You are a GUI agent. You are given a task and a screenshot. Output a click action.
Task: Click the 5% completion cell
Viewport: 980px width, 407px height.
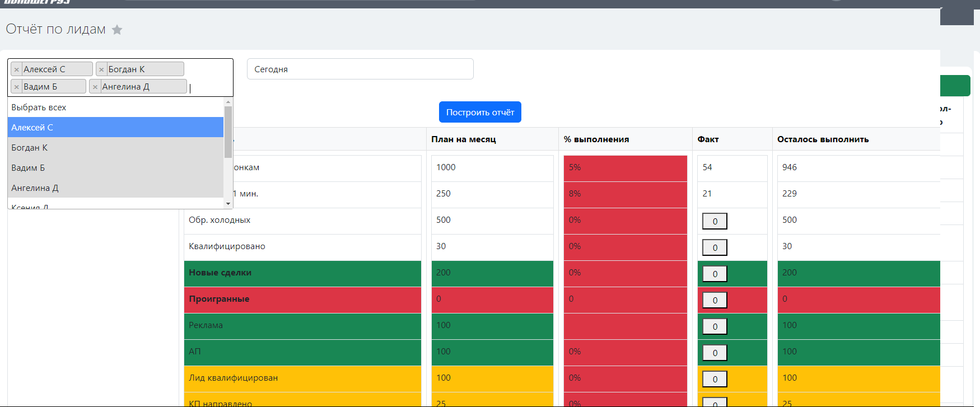pyautogui.click(x=626, y=168)
